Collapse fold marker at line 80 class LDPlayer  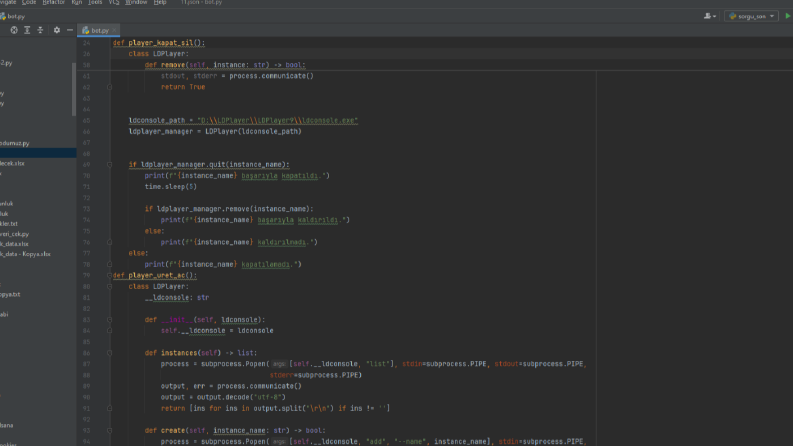tap(109, 287)
